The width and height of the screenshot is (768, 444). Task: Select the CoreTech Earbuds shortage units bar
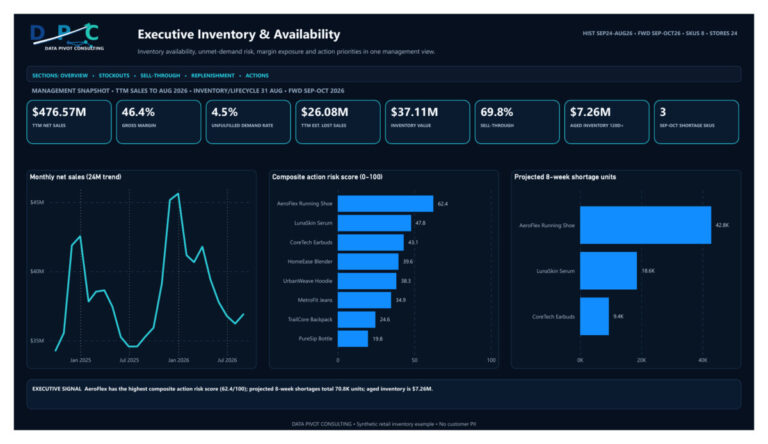pyautogui.click(x=595, y=316)
